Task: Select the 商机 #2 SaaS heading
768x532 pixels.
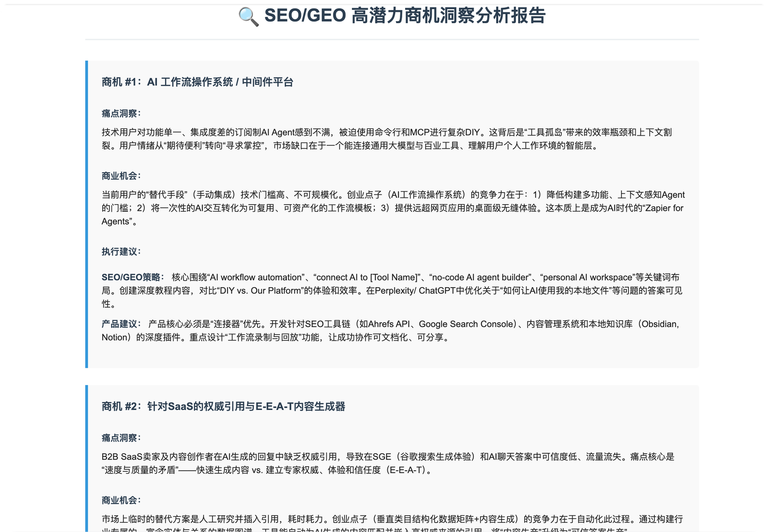Action: tap(223, 407)
